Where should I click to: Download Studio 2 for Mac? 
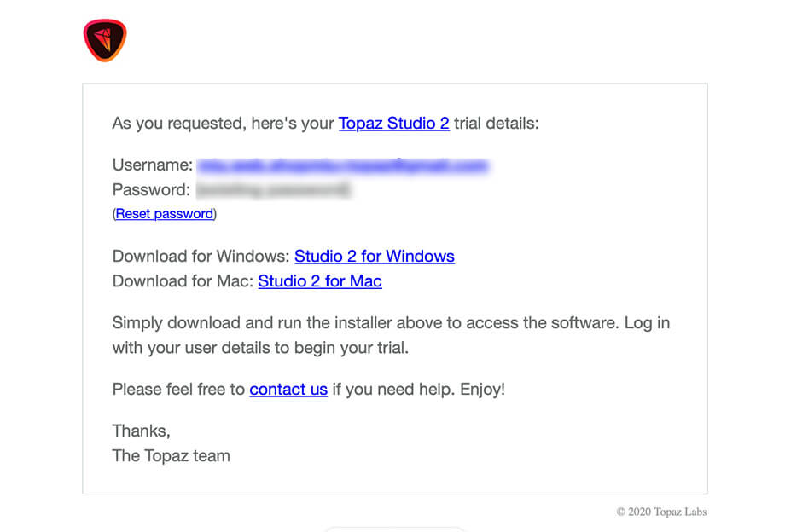320,281
